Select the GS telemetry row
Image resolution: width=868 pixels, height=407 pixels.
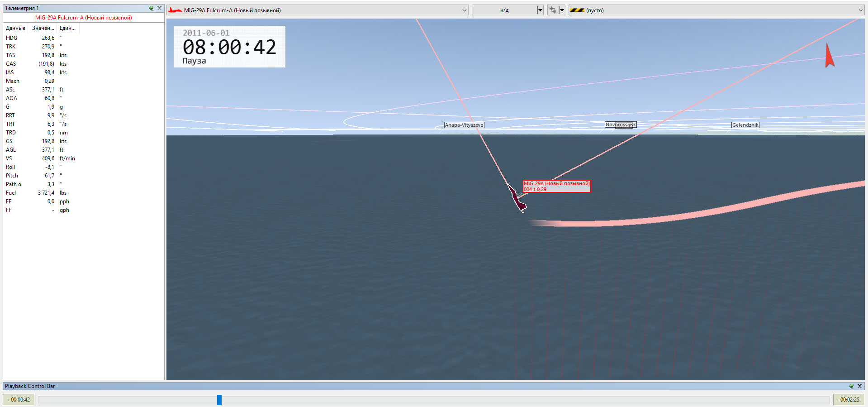coord(84,141)
